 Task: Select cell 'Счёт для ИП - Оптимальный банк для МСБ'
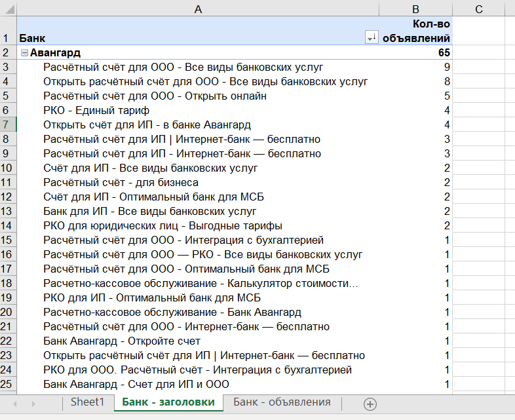point(198,197)
